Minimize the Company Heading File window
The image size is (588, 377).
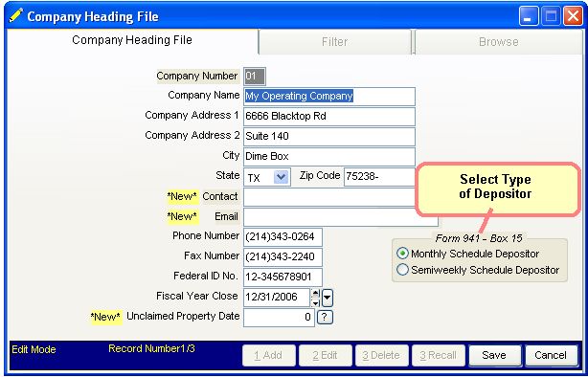529,16
